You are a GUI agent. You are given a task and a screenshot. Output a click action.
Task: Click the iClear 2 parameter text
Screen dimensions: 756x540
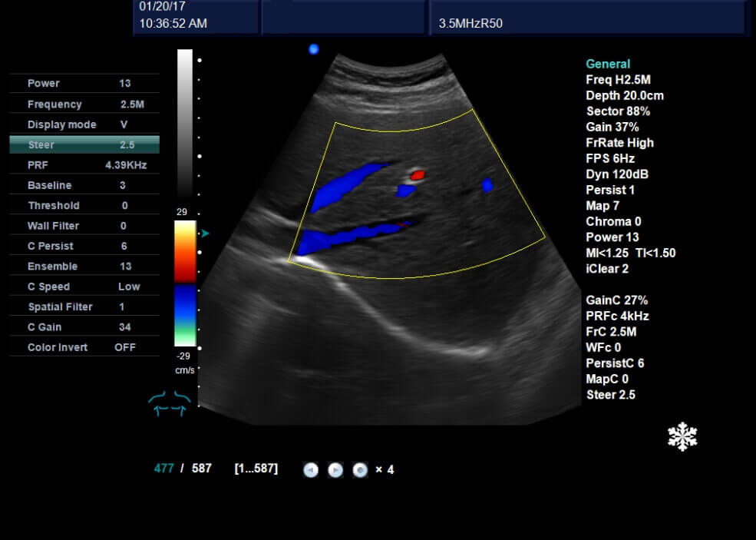tap(607, 269)
